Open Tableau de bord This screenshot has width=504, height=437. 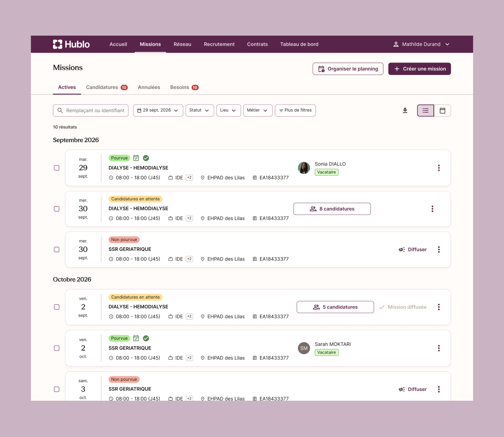299,44
